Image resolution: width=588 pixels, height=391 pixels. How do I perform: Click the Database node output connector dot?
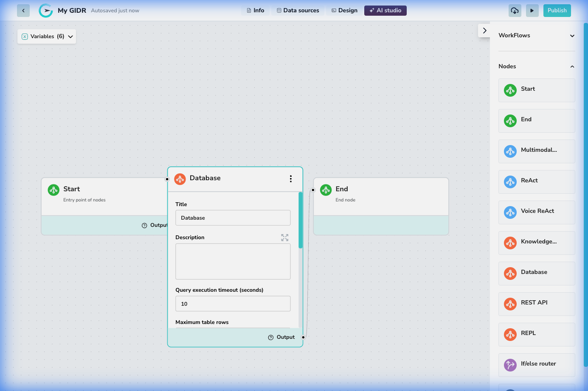click(303, 337)
